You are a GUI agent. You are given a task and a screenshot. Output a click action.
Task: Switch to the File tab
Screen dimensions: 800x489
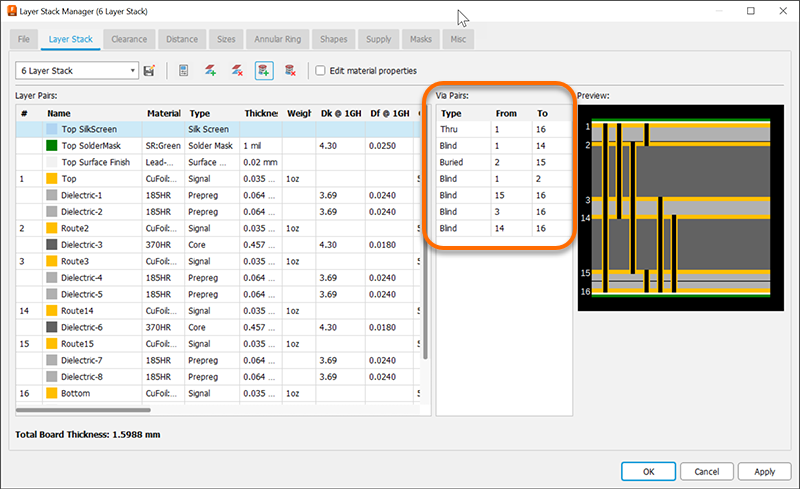point(23,39)
